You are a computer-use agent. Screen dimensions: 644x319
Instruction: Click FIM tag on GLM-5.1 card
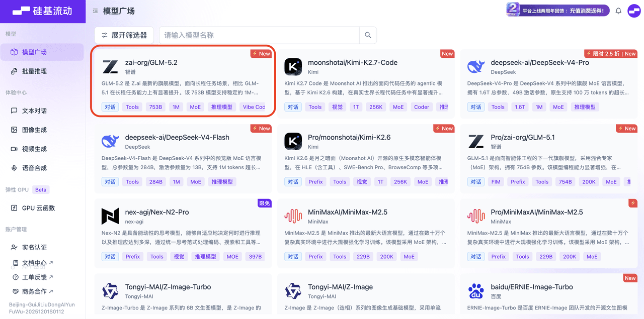click(x=496, y=182)
